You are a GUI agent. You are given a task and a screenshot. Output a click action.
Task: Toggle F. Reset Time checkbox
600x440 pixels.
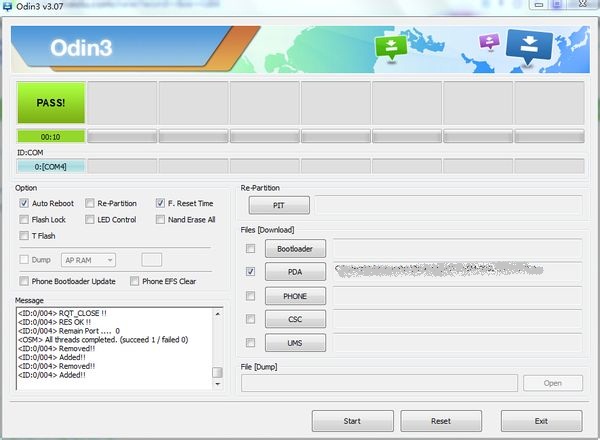[x=160, y=203]
